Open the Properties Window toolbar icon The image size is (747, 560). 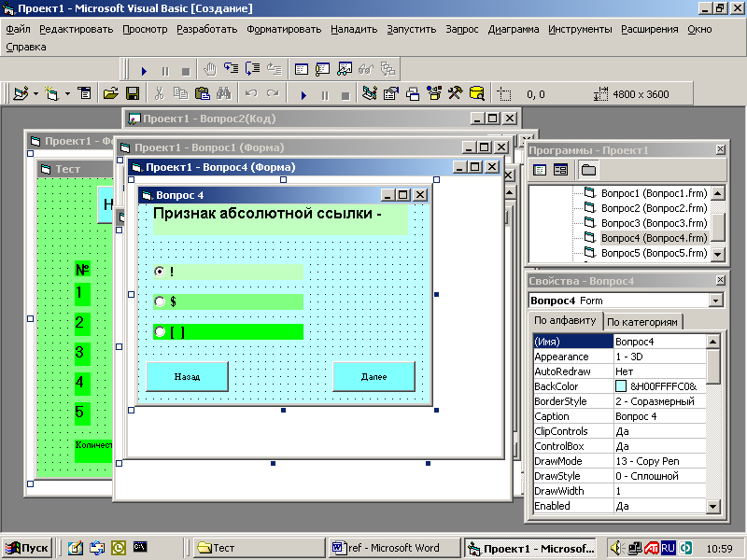[390, 93]
